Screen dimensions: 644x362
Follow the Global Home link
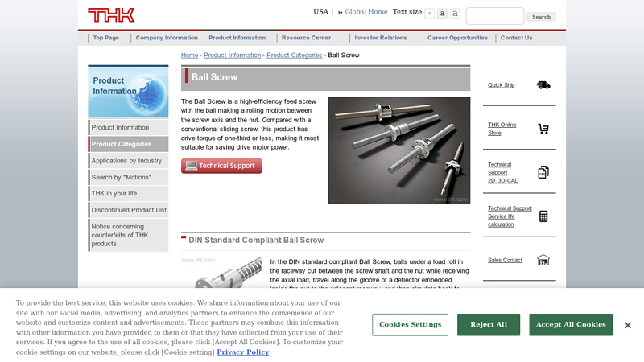pyautogui.click(x=366, y=12)
